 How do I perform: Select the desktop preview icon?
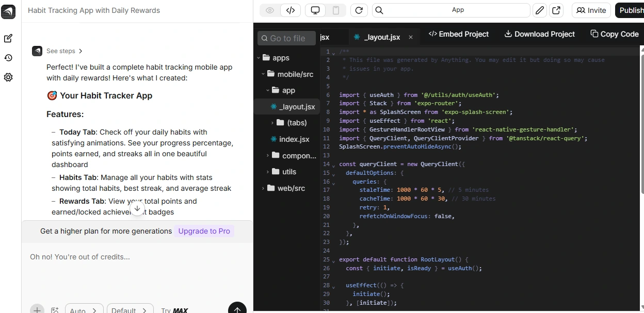coord(315,10)
